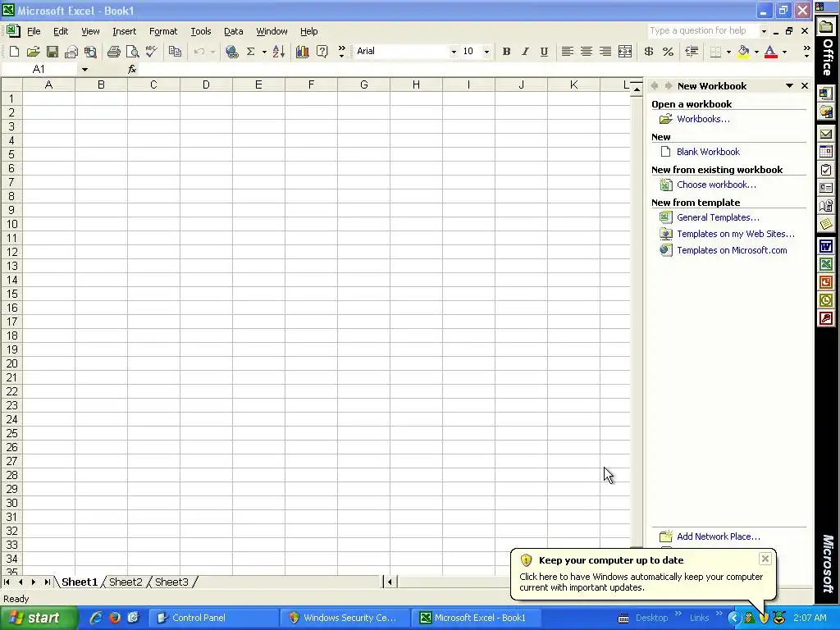
Task: Apply borders with Borders icon
Action: (715, 52)
